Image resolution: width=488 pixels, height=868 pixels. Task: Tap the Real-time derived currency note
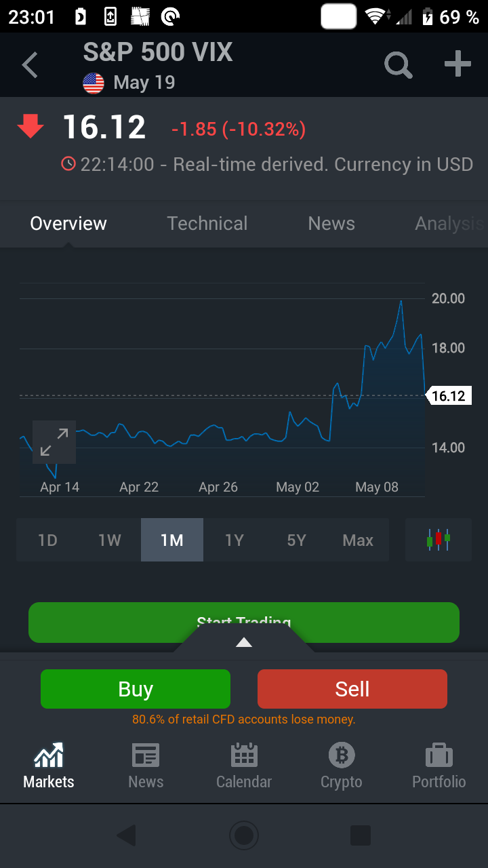(323, 164)
